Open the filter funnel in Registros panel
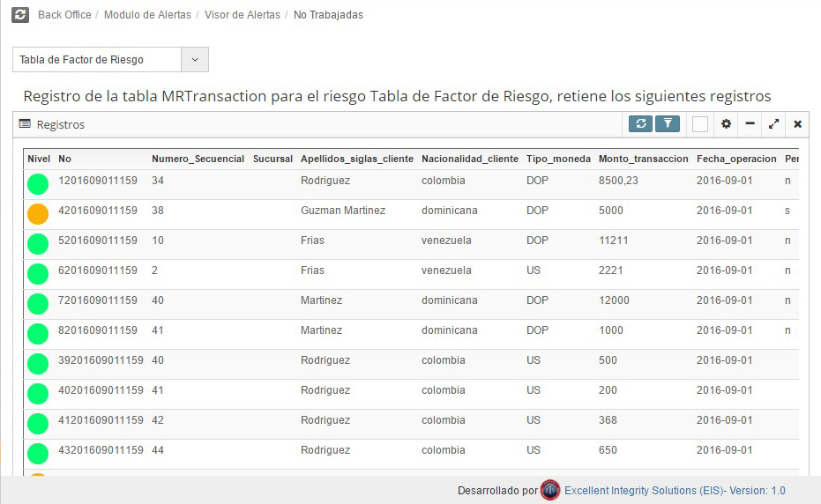This screenshot has height=504, width=821. pos(668,124)
